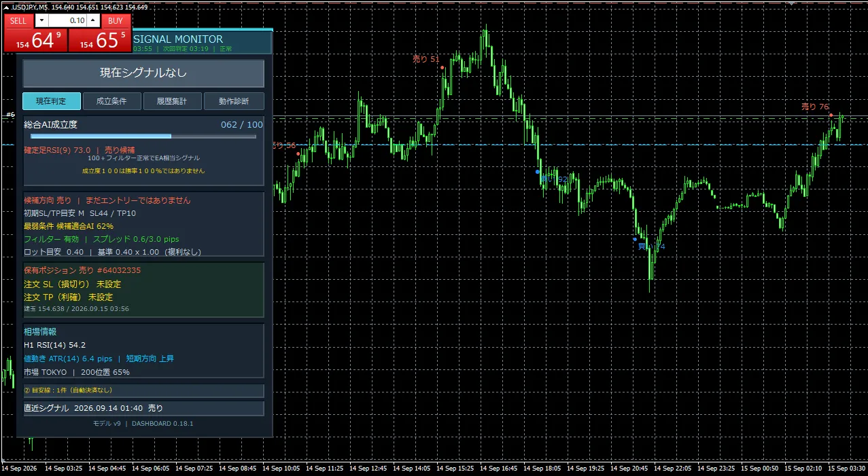Click the BUY button

[117, 20]
